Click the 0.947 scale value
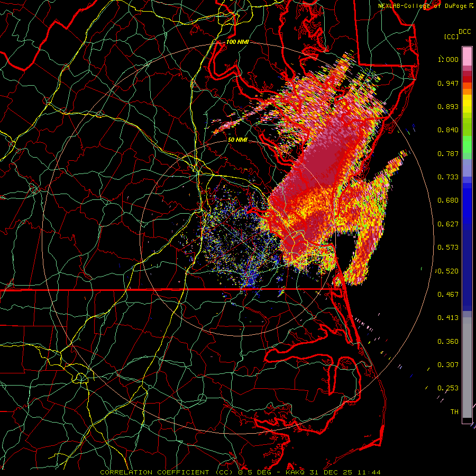 448,83
